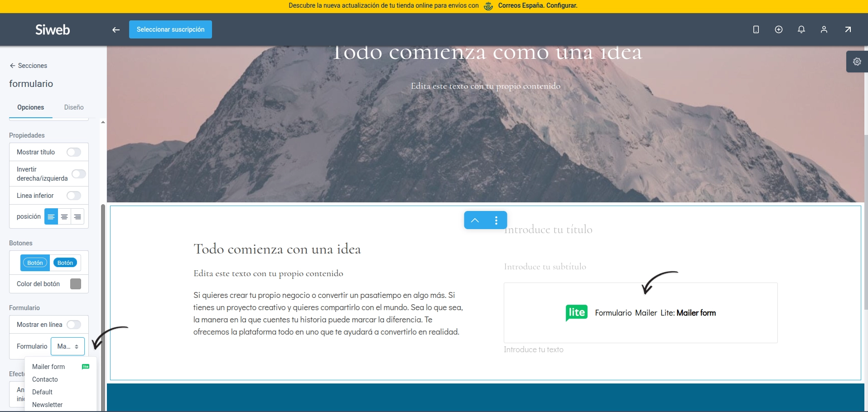Open the account (person) icon
This screenshot has width=868, height=412.
point(824,29)
